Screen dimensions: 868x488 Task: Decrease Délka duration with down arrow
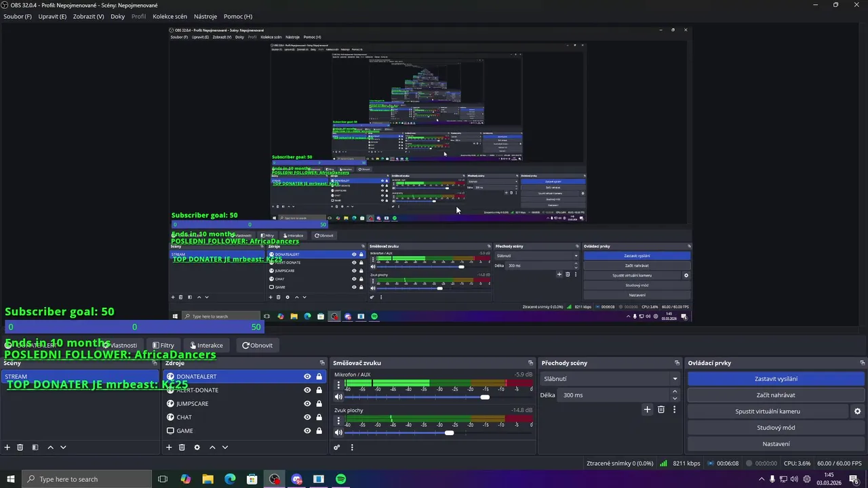(x=674, y=399)
